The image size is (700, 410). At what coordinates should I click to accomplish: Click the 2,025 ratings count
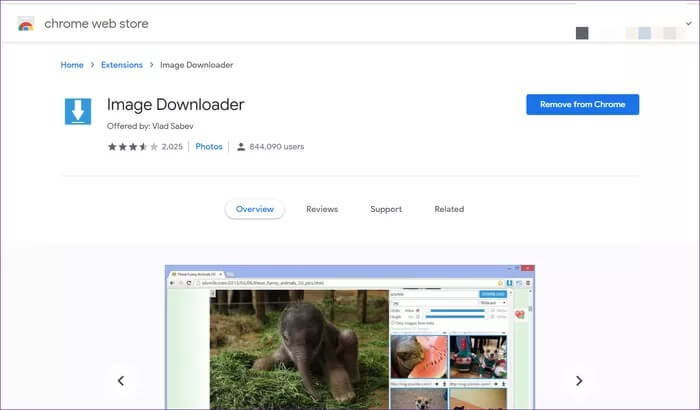172,146
